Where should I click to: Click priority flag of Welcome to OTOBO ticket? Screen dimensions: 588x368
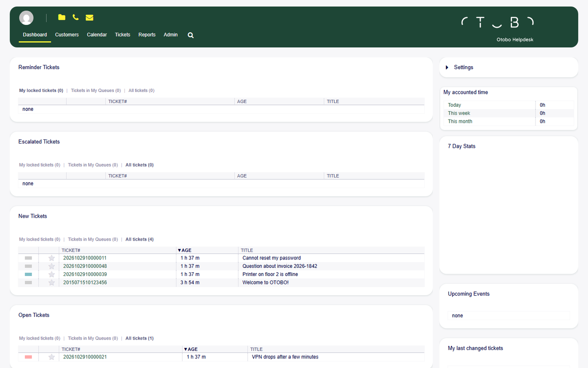pos(28,283)
